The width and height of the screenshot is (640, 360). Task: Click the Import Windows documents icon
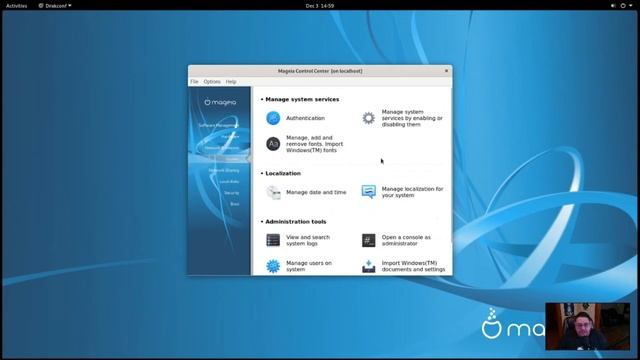(x=369, y=266)
